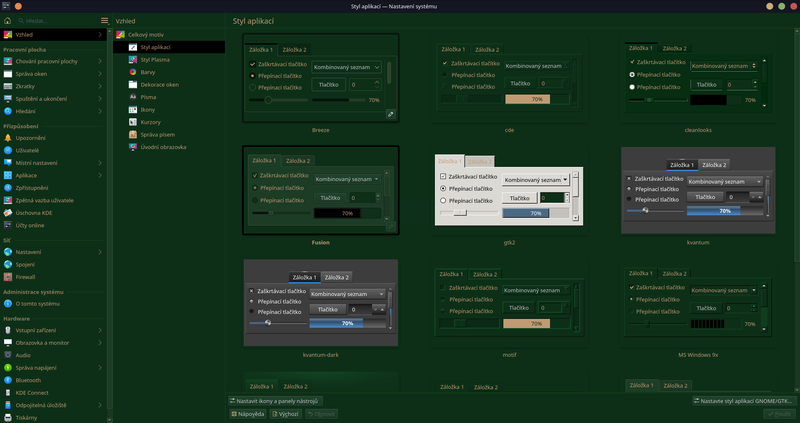This screenshot has height=423, width=800.
Task: Switch to Záložka 2 tab in Fusion preview
Action: (x=298, y=161)
